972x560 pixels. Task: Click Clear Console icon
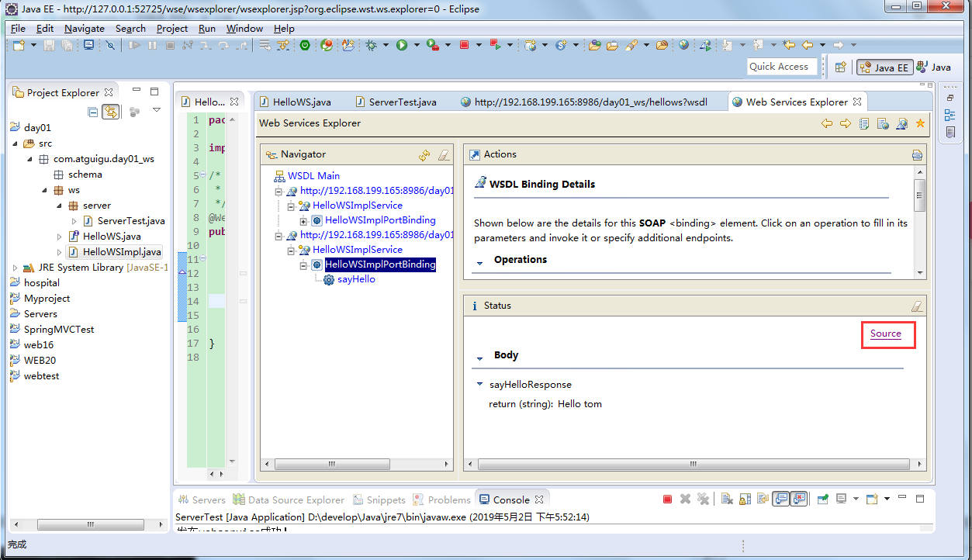[727, 500]
